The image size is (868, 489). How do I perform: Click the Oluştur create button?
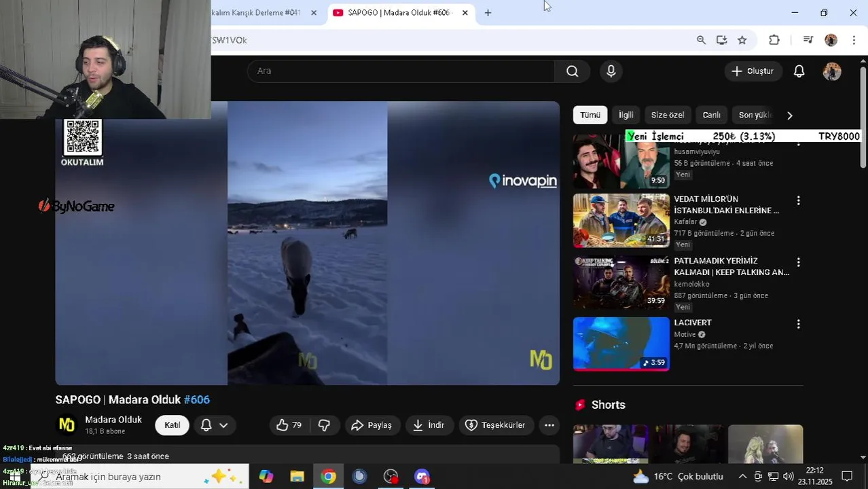(753, 71)
